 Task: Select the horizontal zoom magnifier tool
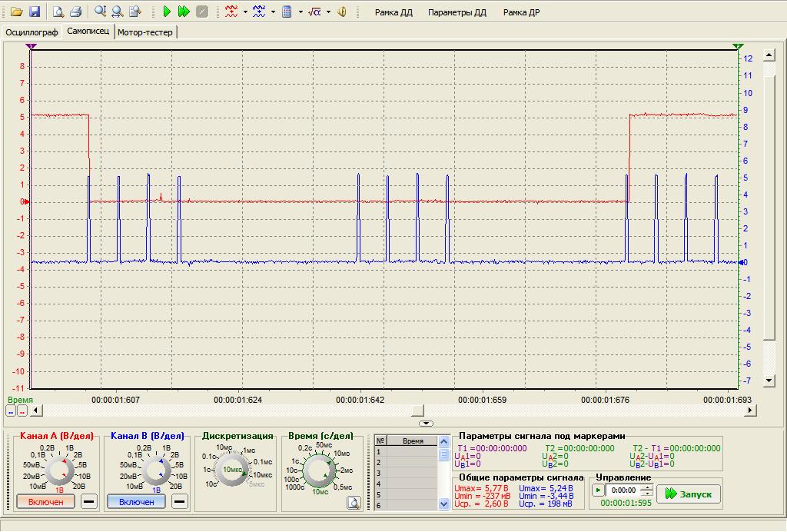(118, 12)
